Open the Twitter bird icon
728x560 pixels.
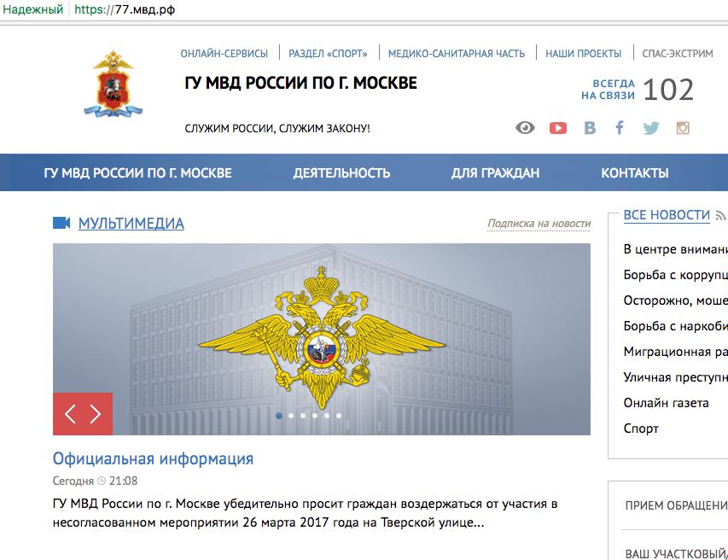pos(651,128)
